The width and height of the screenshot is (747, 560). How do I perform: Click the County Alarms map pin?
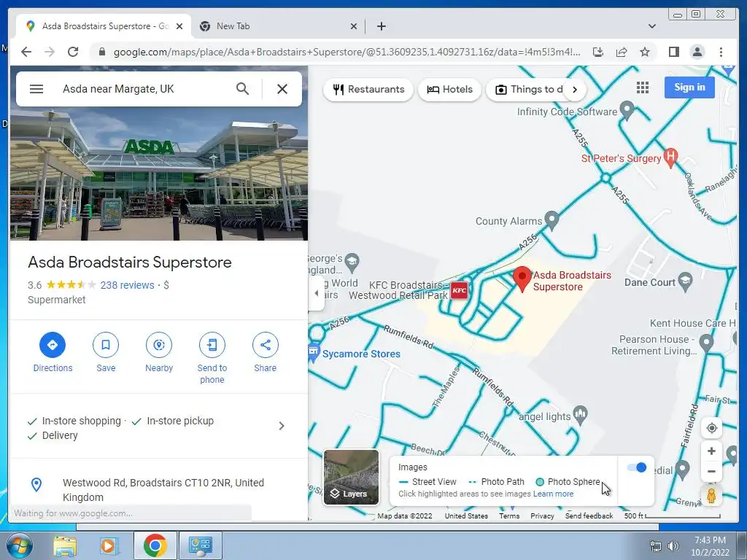point(551,220)
